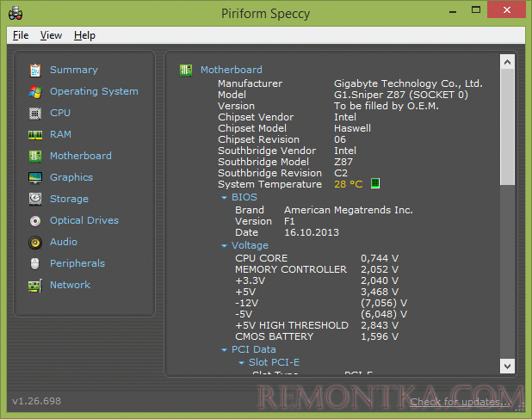Click the vertical scrollbar thumb
The width and height of the screenshot is (532, 419).
pos(507,127)
